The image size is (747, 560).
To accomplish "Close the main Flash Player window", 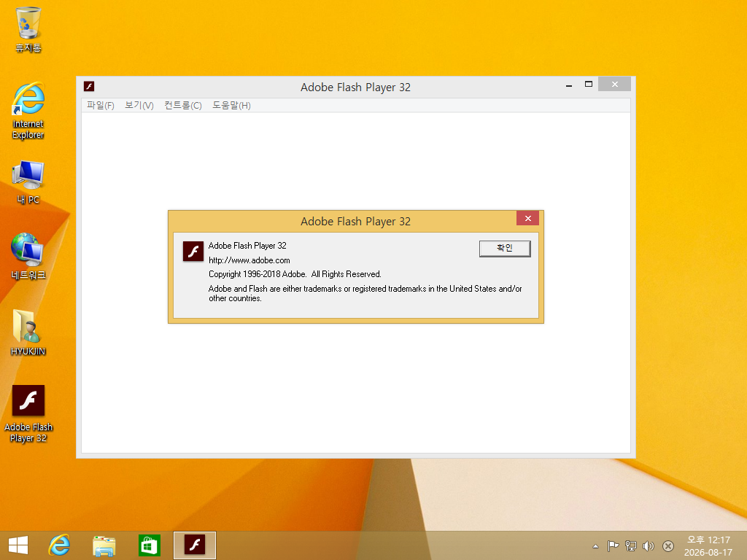I will (x=614, y=85).
